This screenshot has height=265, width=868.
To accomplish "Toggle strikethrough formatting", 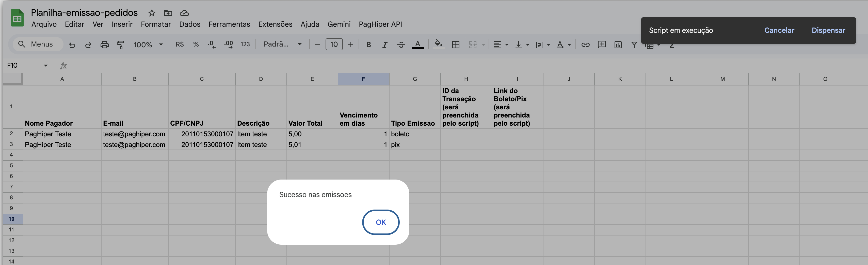I will 401,45.
